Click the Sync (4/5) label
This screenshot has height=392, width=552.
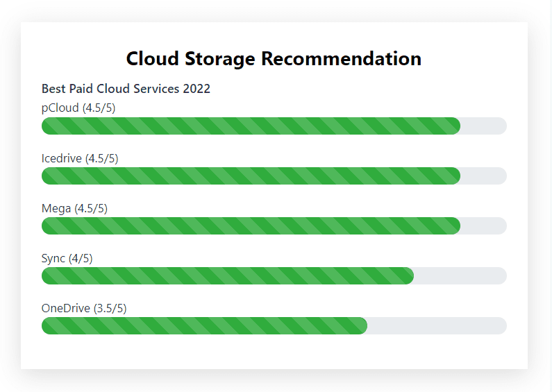pos(67,258)
